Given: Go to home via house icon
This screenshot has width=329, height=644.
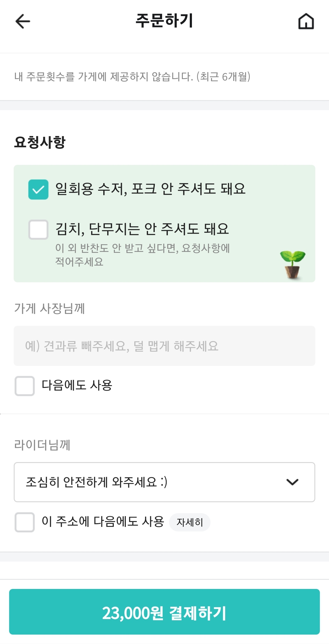Looking at the screenshot, I should coord(306,22).
